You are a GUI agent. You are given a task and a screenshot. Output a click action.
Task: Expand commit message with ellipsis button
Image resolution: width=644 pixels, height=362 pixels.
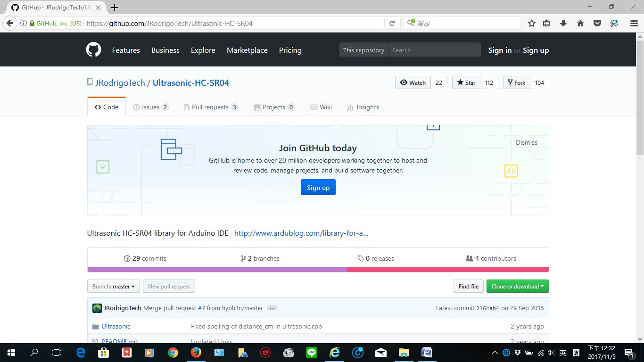[x=272, y=308]
